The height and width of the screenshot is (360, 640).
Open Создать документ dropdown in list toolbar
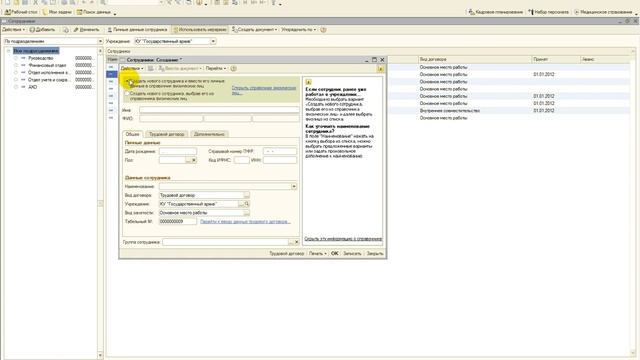click(x=254, y=30)
